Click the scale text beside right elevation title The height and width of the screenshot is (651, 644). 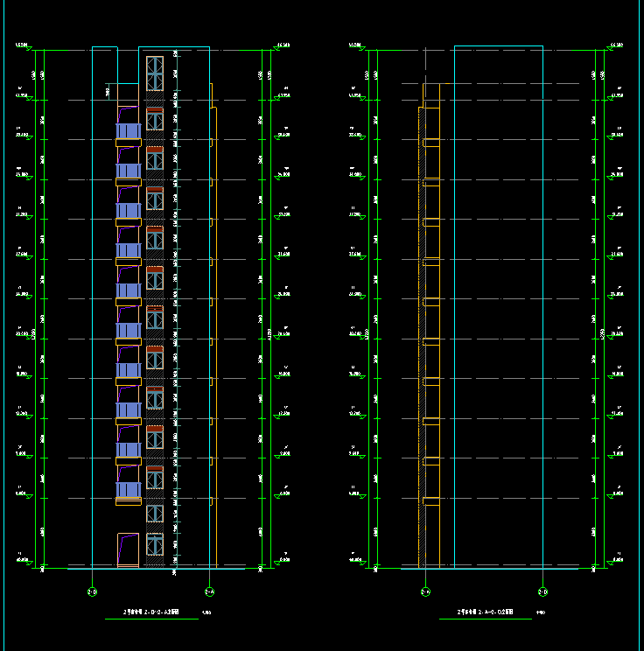pyautogui.click(x=540, y=614)
